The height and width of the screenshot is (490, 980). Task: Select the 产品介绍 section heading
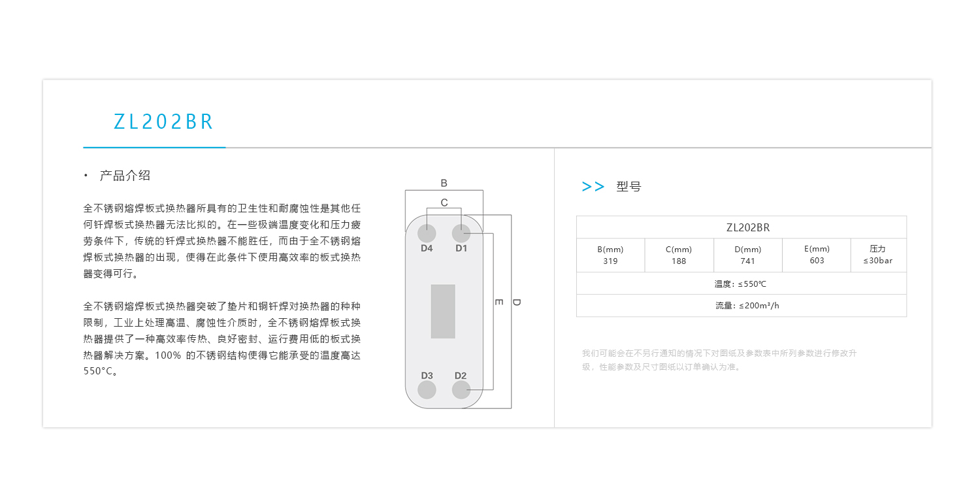[125, 175]
